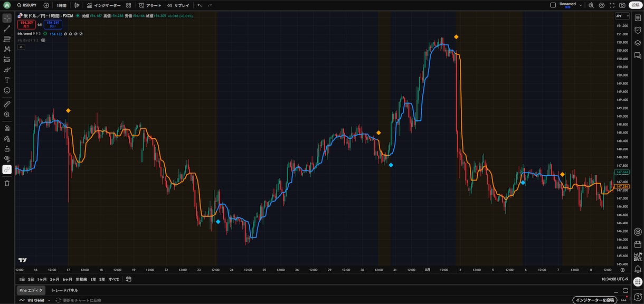Open the 16:34:08 UTC+9 timezone menu

pos(614,279)
